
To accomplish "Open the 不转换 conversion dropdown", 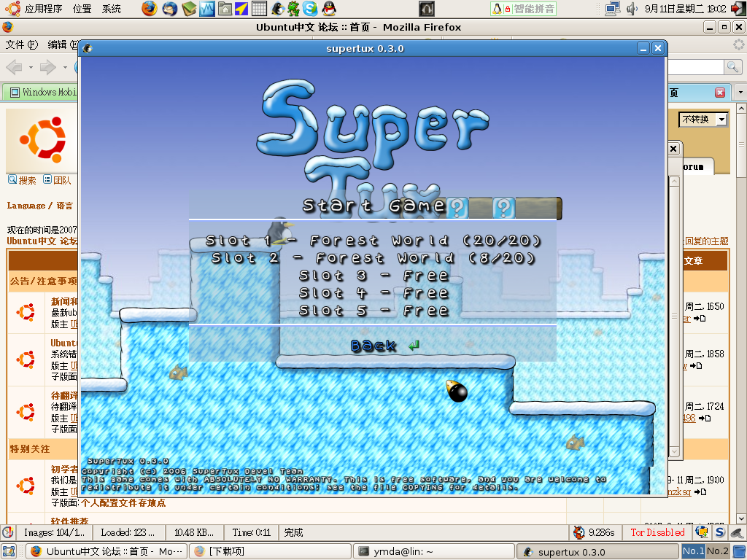I will (703, 119).
